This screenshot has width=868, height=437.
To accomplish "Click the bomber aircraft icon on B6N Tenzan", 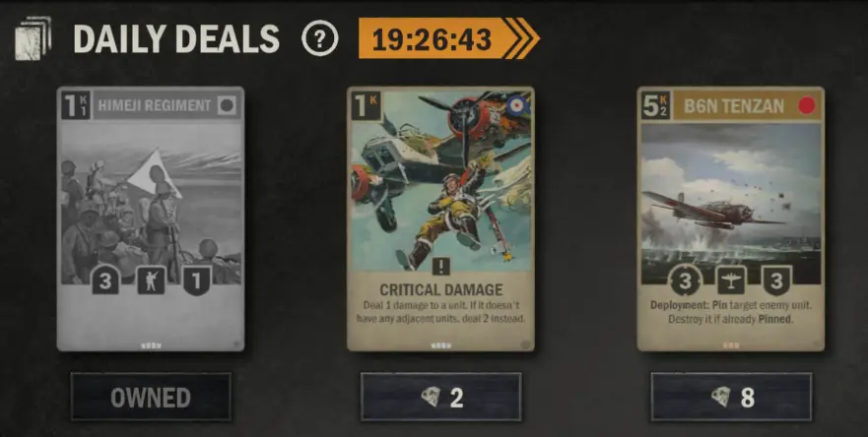I will (x=731, y=281).
